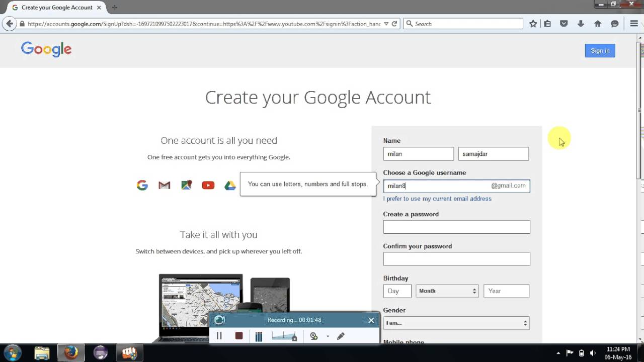This screenshot has width=644, height=362.
Task: Show hidden system tray icons arrow
Action: click(558, 353)
